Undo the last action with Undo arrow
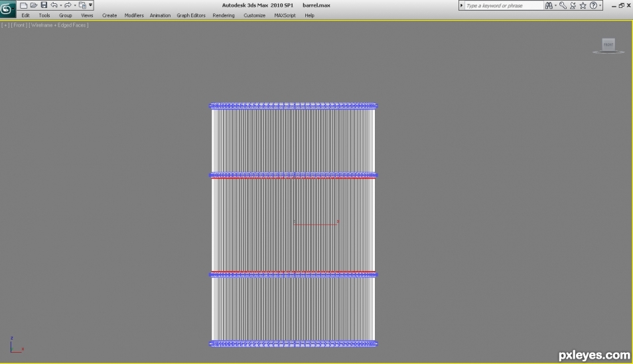The image size is (633, 364). click(x=54, y=5)
